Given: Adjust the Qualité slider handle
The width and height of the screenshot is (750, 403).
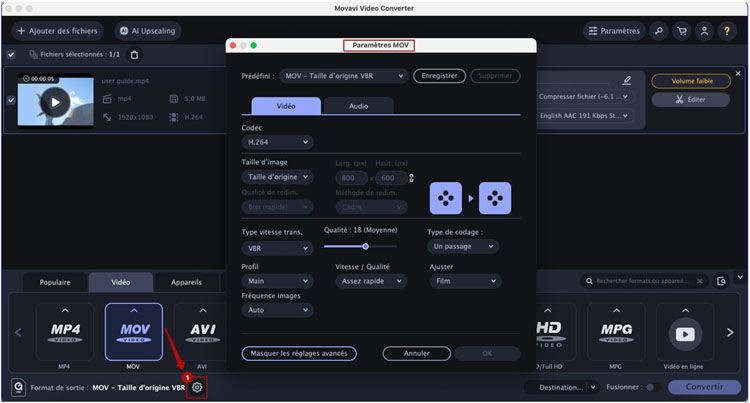Looking at the screenshot, I should (365, 247).
